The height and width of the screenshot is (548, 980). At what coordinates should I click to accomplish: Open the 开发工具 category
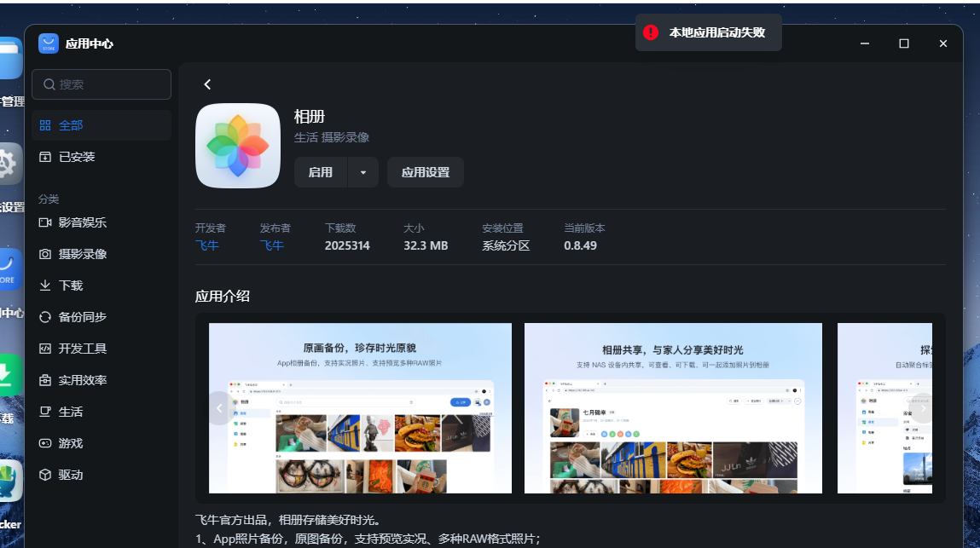pos(101,349)
